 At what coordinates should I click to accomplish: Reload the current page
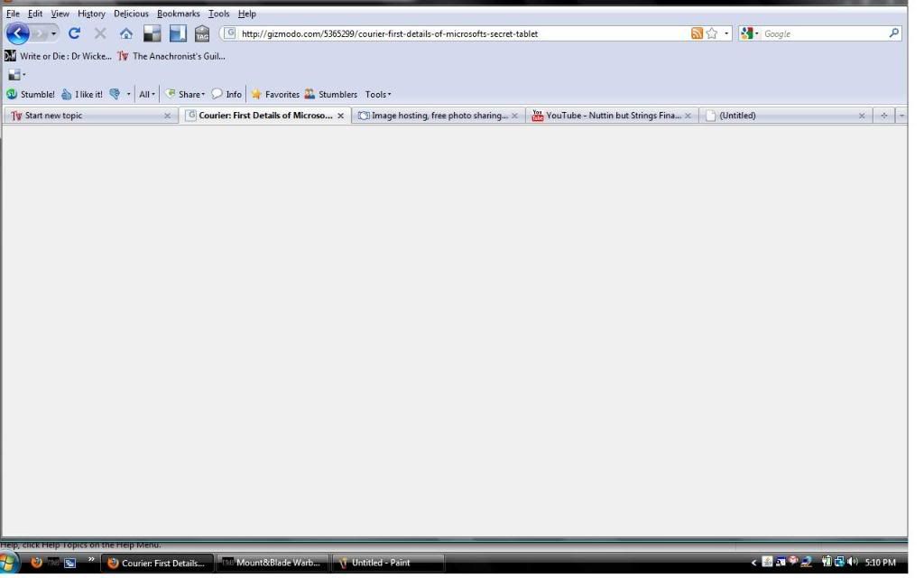point(75,33)
